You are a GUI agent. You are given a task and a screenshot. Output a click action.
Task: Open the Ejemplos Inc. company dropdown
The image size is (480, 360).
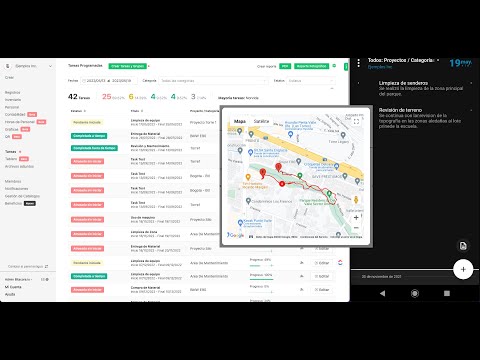29,66
